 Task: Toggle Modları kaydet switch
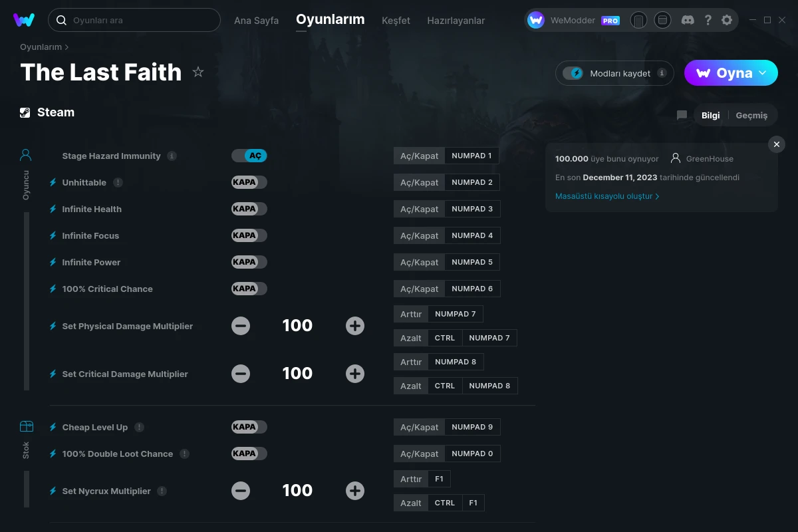tap(573, 73)
